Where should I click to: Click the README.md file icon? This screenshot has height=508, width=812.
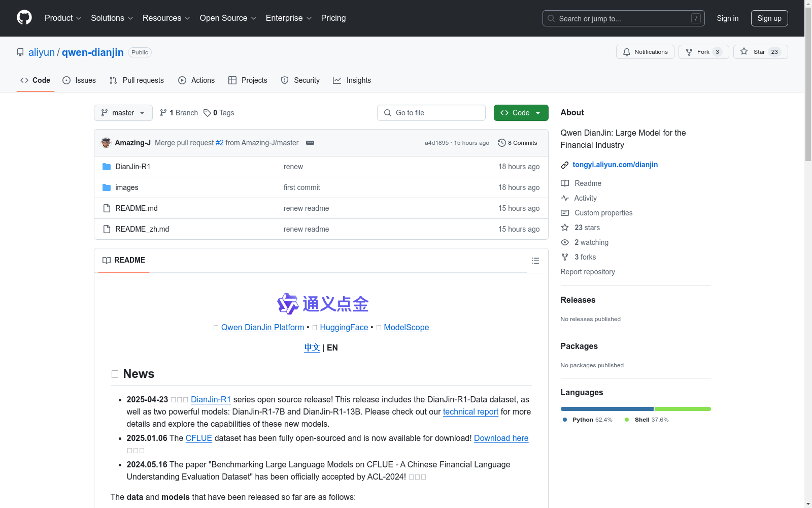pyautogui.click(x=107, y=208)
